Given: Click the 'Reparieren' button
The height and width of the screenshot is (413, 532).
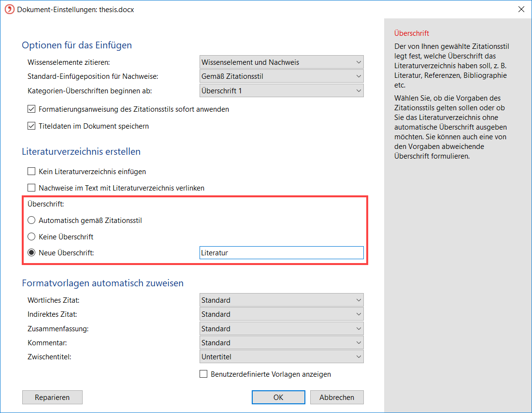Looking at the screenshot, I should point(52,397).
